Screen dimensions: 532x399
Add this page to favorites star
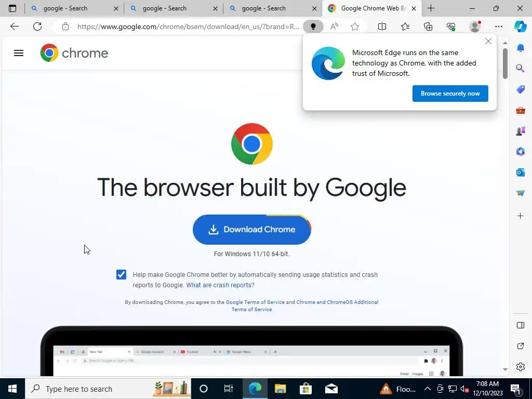355,26
